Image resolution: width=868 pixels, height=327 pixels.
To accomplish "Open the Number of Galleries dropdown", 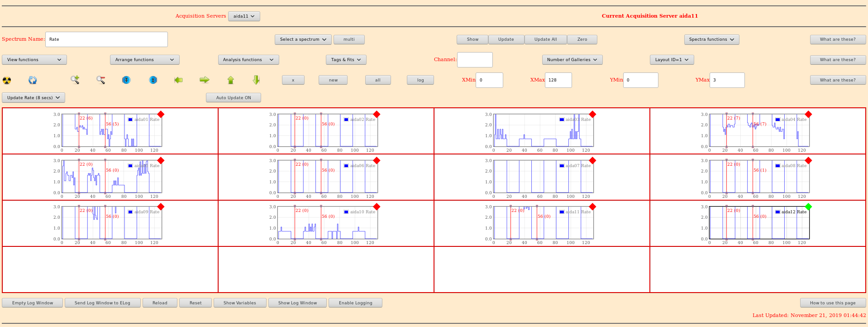I will point(572,60).
